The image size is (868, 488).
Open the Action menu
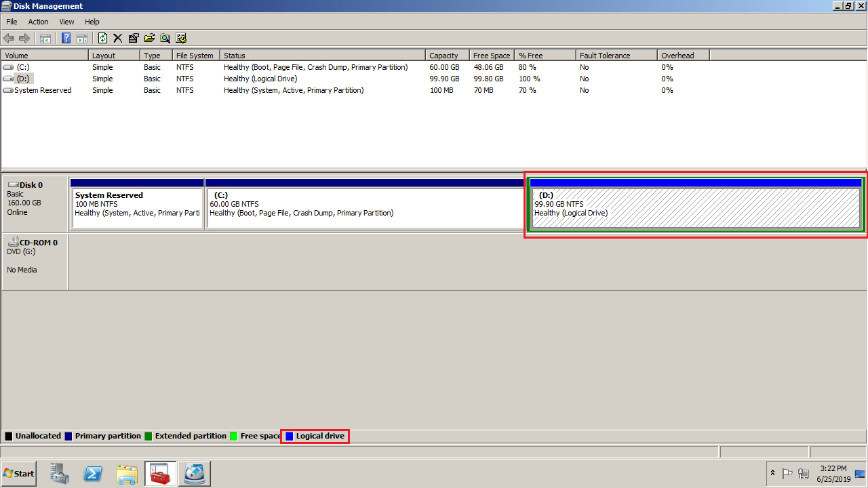[x=38, y=22]
